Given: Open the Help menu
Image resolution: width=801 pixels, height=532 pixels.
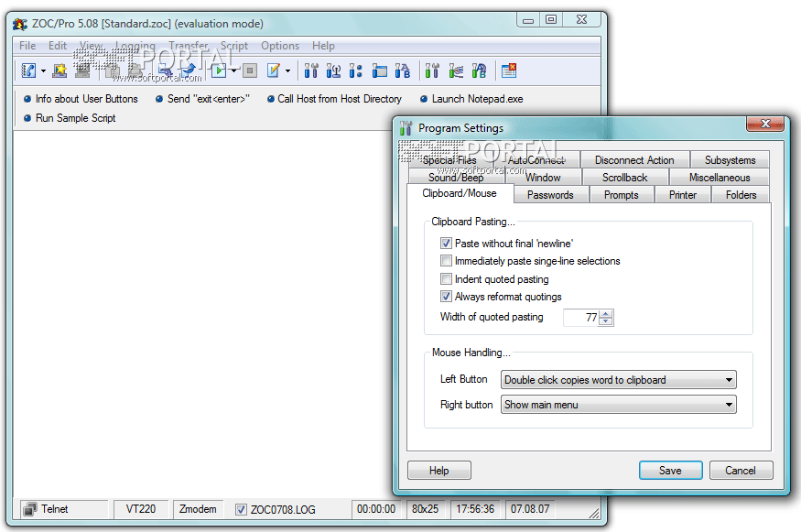Looking at the screenshot, I should pos(323,46).
